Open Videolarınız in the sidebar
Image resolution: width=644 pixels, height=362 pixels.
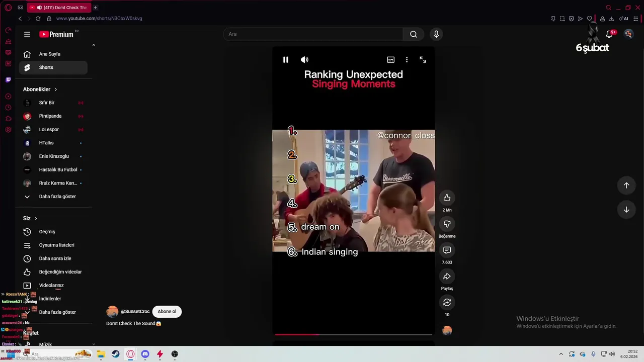coord(53,285)
